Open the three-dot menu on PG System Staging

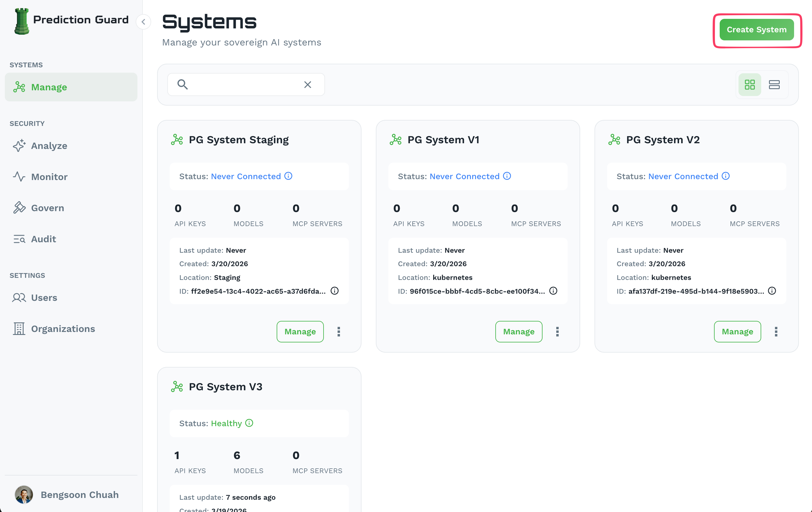point(338,331)
